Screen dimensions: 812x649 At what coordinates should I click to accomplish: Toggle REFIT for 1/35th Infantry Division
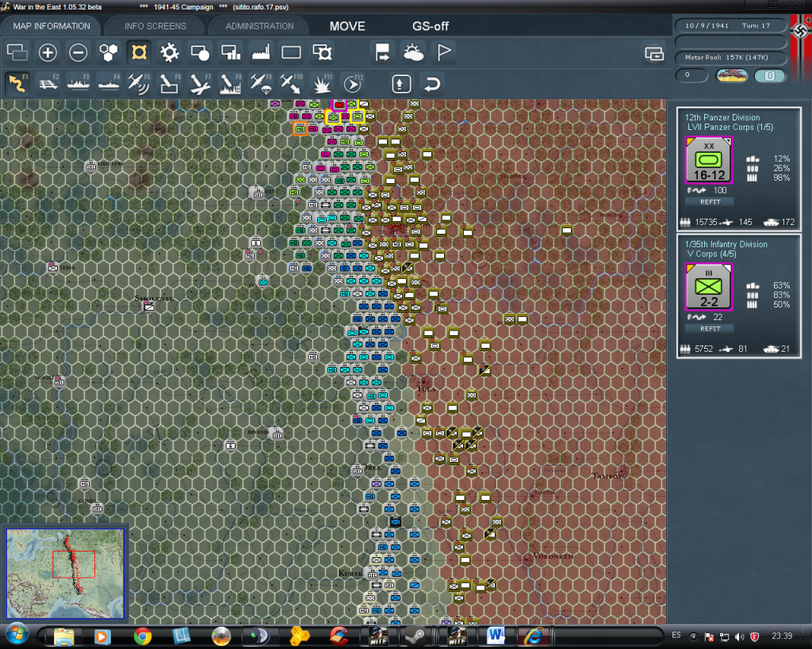[x=710, y=329]
